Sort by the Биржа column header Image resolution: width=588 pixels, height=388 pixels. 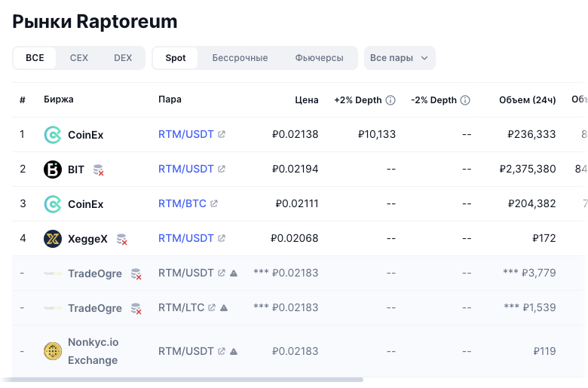(59, 99)
